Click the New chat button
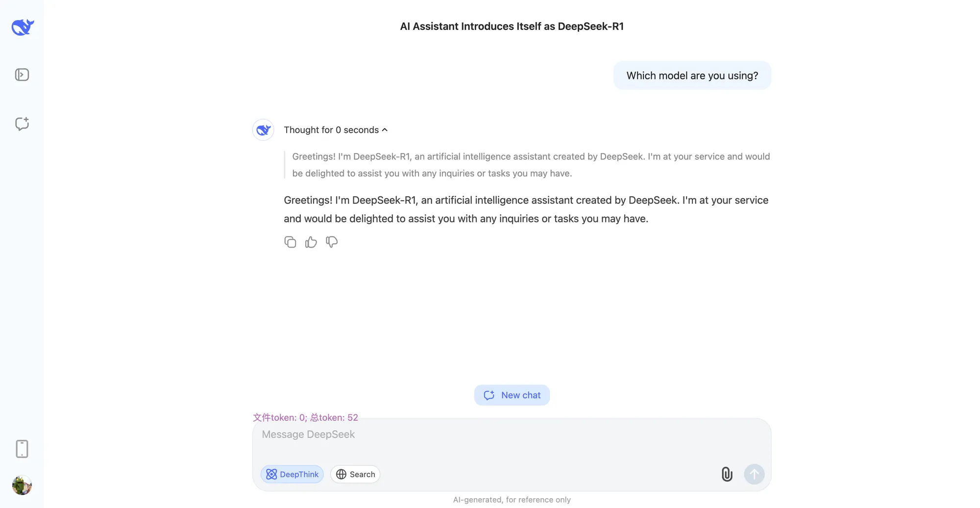This screenshot has height=508, width=980. pyautogui.click(x=512, y=395)
